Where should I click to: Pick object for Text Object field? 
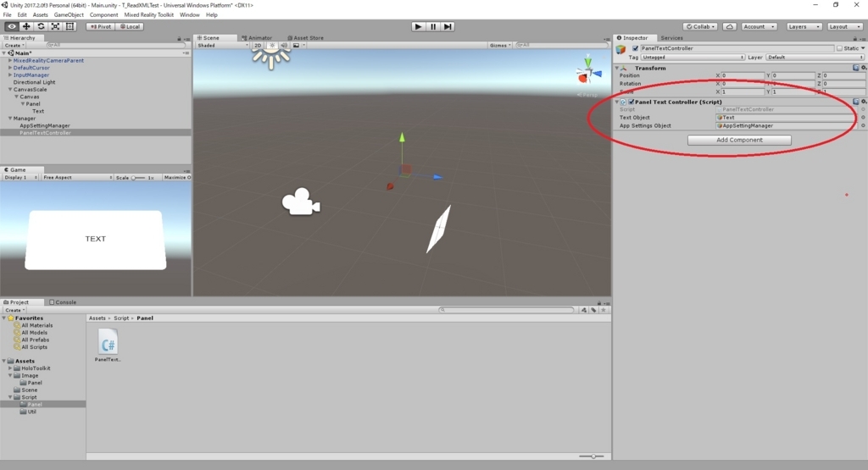pyautogui.click(x=862, y=117)
